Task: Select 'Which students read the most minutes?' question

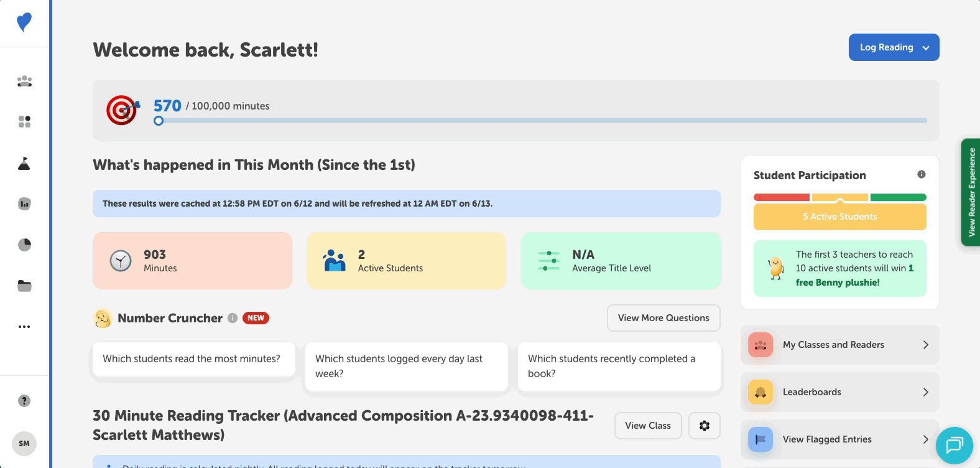Action: point(194,359)
